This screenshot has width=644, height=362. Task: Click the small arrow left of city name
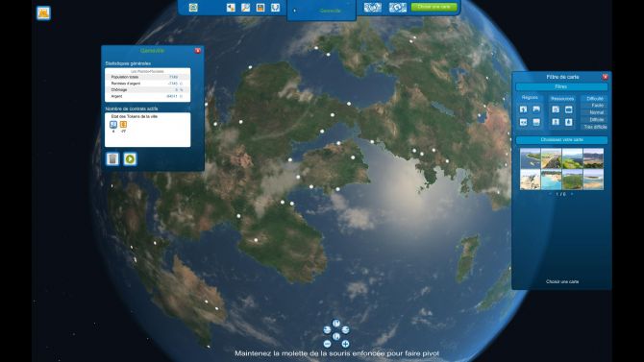pyautogui.click(x=294, y=11)
